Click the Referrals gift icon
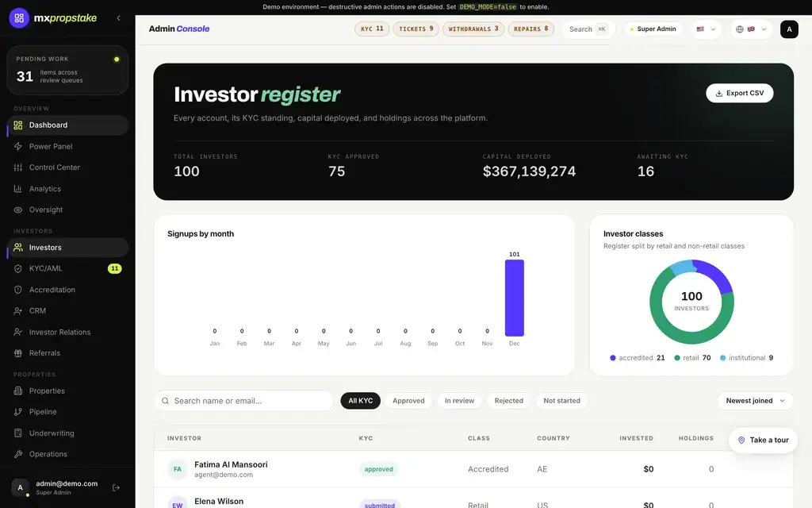The image size is (812, 508). tap(18, 353)
